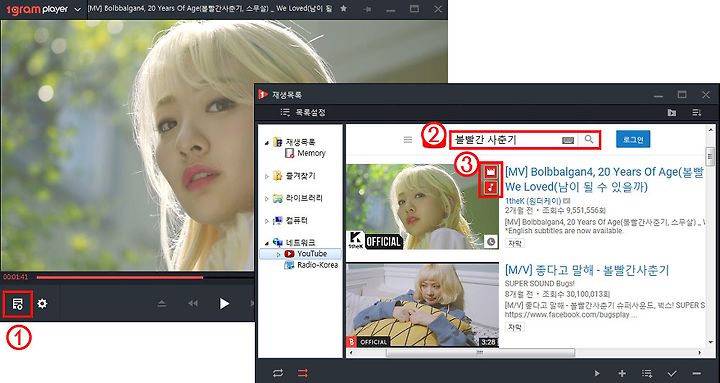Open the on-screen keyboard icon in search box
The height and width of the screenshot is (383, 720).
(x=568, y=140)
